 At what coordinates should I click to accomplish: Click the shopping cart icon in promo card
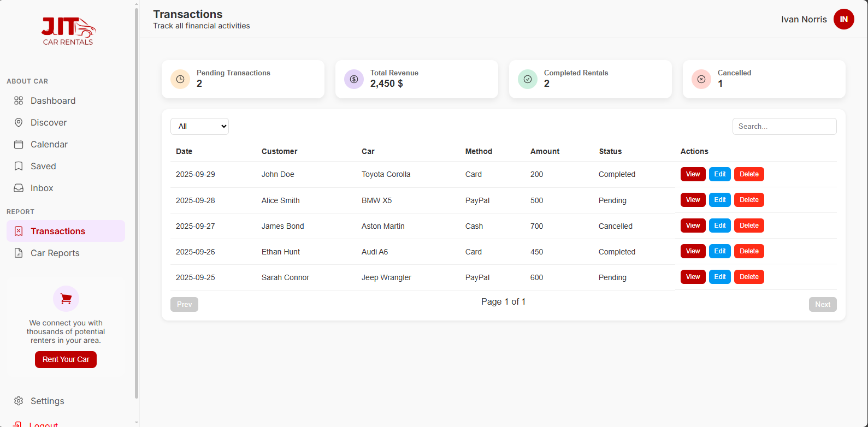coord(66,299)
